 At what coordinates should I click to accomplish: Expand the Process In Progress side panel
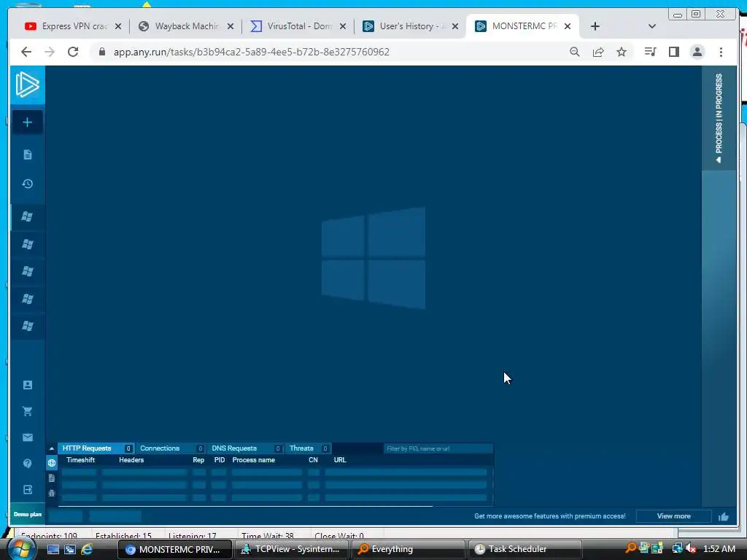tap(719, 118)
